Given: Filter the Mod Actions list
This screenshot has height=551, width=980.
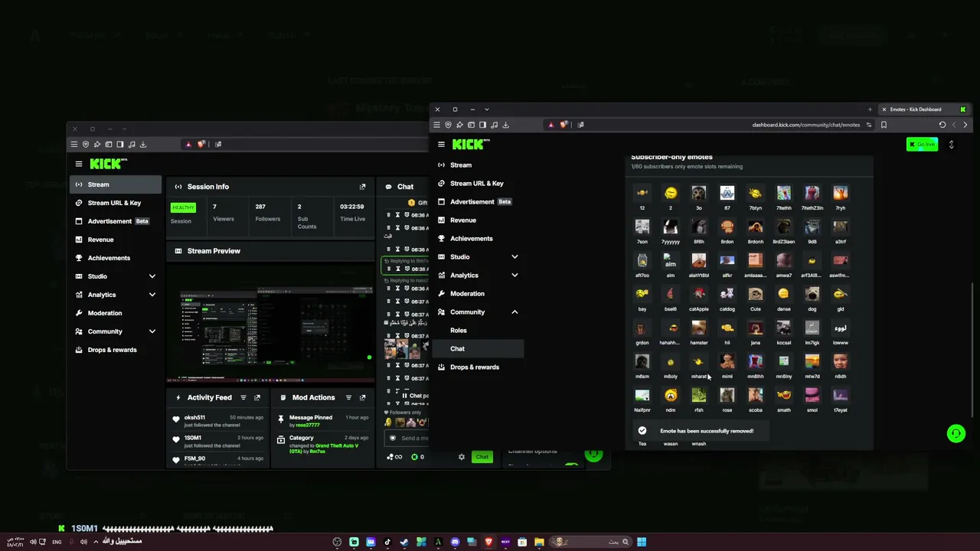Looking at the screenshot, I should [x=348, y=398].
